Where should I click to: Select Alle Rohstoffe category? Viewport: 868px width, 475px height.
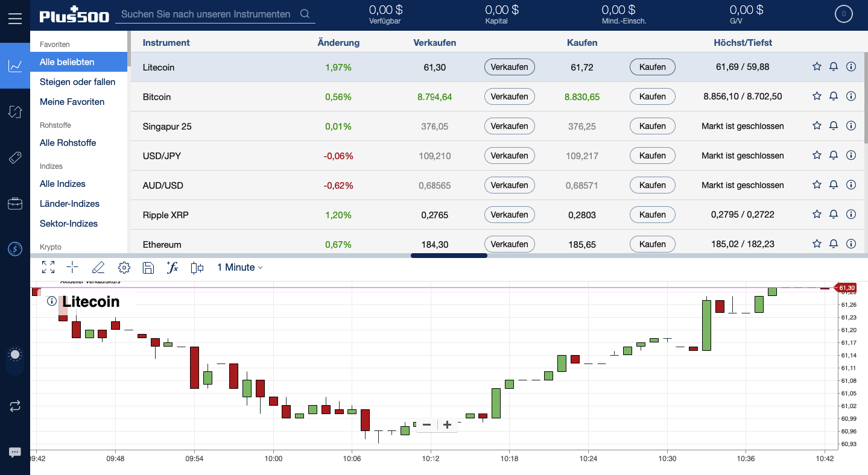(68, 143)
